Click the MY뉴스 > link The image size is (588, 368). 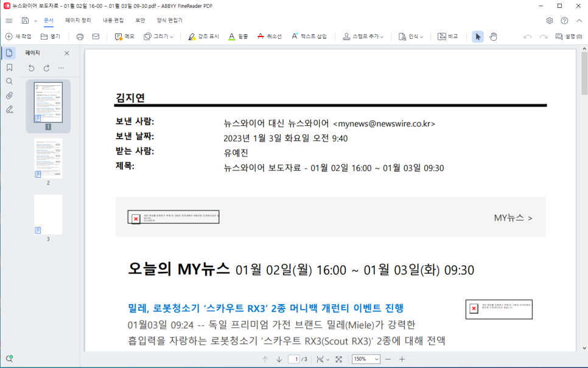(513, 218)
